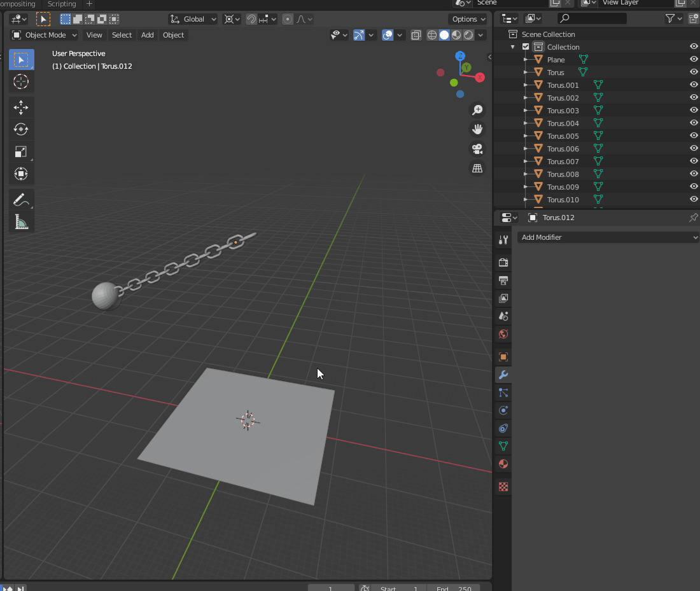Click the End frame field
This screenshot has width=700, height=591.
tap(453, 588)
